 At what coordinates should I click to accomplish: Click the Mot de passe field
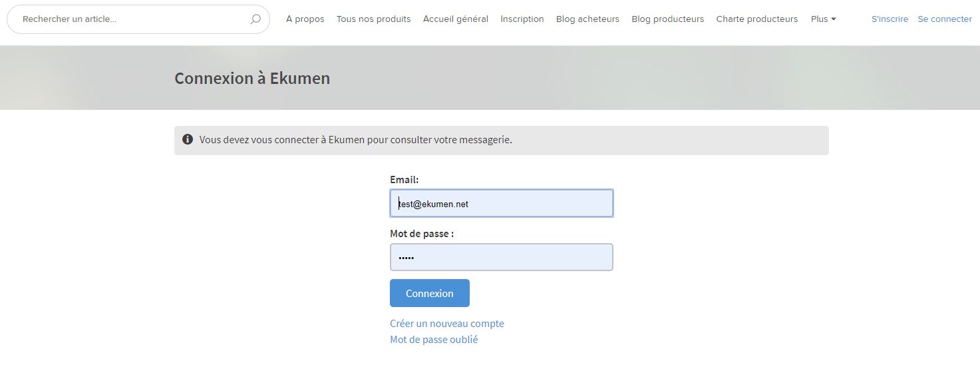pos(502,257)
